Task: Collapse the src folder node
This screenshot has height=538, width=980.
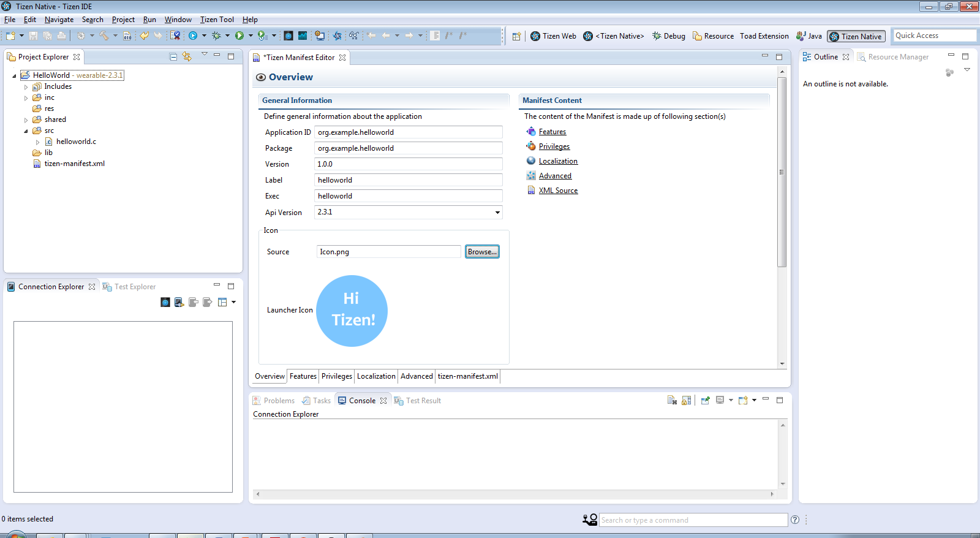Action: (x=26, y=131)
